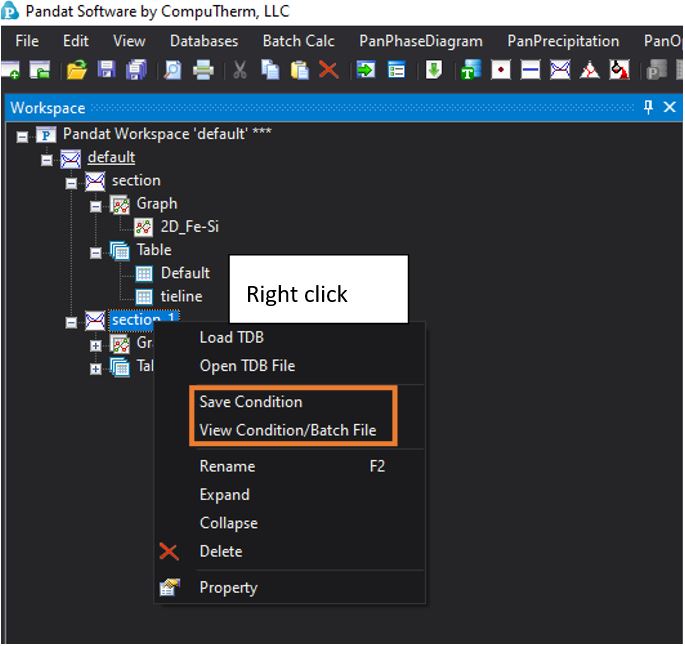Pin the Workspace panel
The width and height of the screenshot is (685, 646).
[x=648, y=107]
